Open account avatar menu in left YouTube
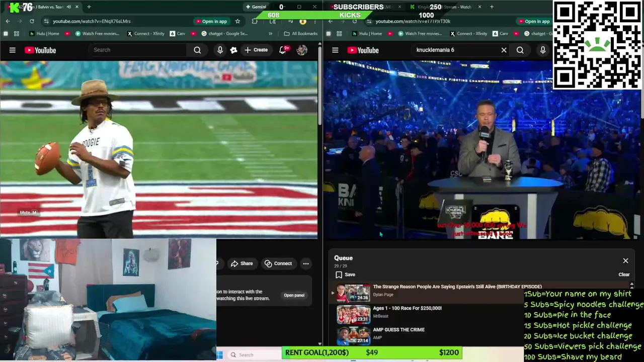Viewport: 644px width, 362px height. (302, 50)
